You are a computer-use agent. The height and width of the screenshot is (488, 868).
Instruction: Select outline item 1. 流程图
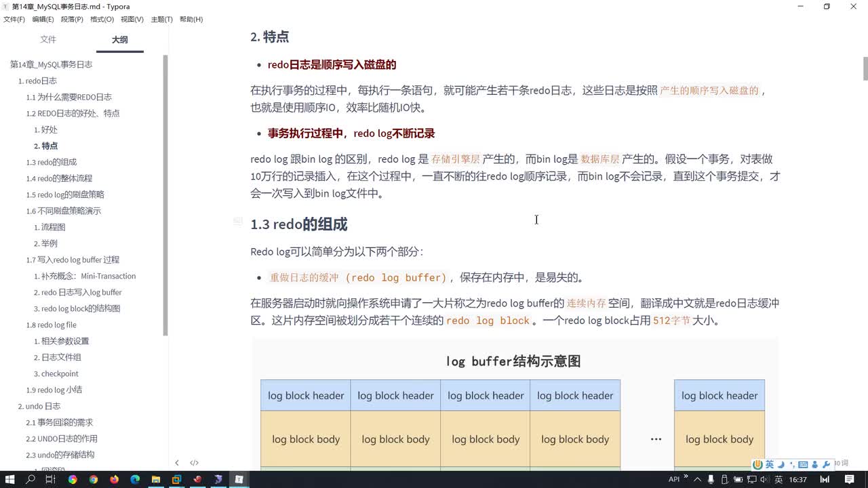point(50,227)
